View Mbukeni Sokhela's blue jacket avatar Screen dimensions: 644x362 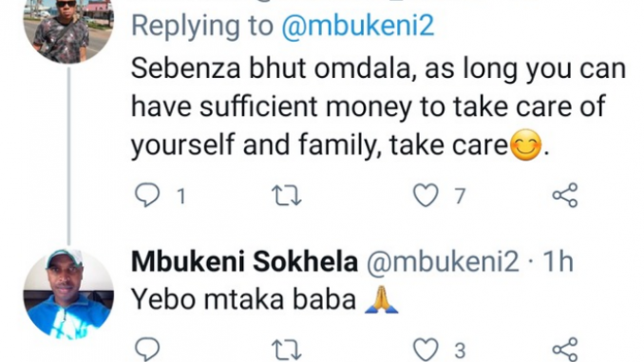coord(68,294)
